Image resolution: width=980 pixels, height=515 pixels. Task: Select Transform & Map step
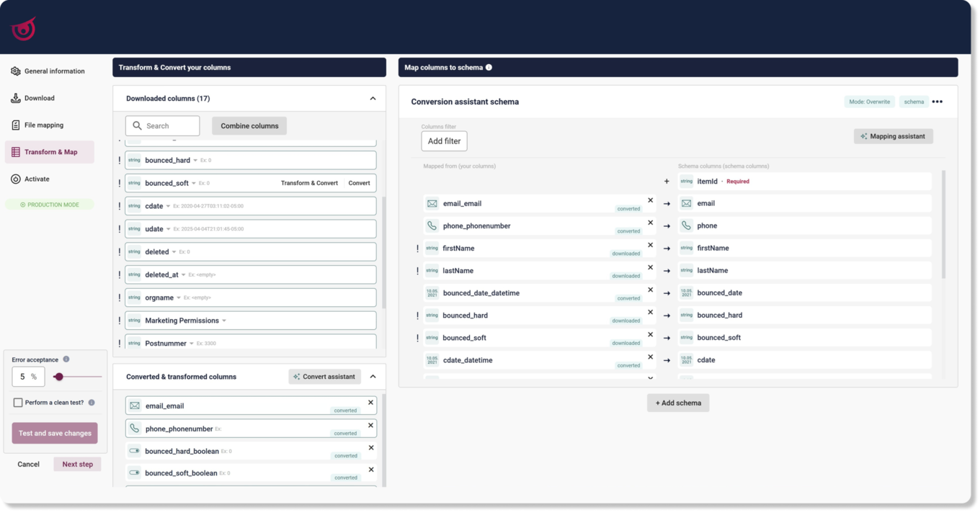tap(50, 152)
